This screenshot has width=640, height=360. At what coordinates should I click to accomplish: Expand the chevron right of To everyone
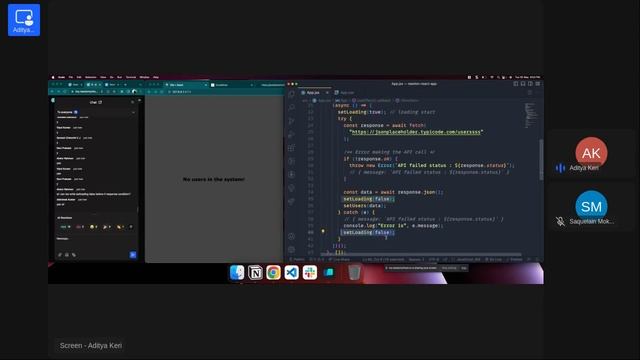click(133, 112)
